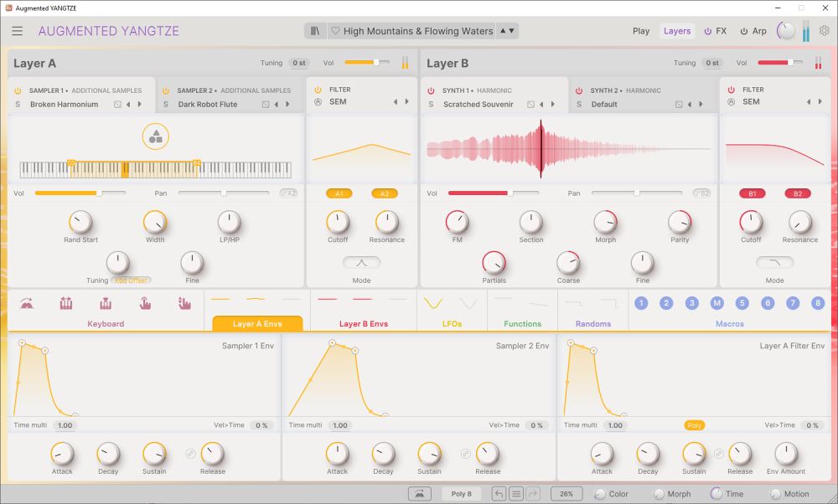Toggle link icon in Layer A Filter Env
Screen dimensions: 838x504
pos(718,453)
